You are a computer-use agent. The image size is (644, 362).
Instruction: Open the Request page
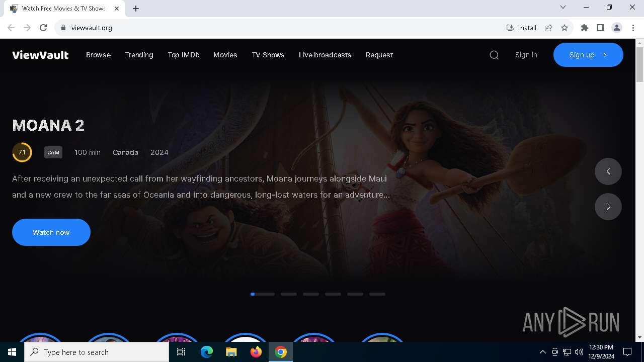379,55
